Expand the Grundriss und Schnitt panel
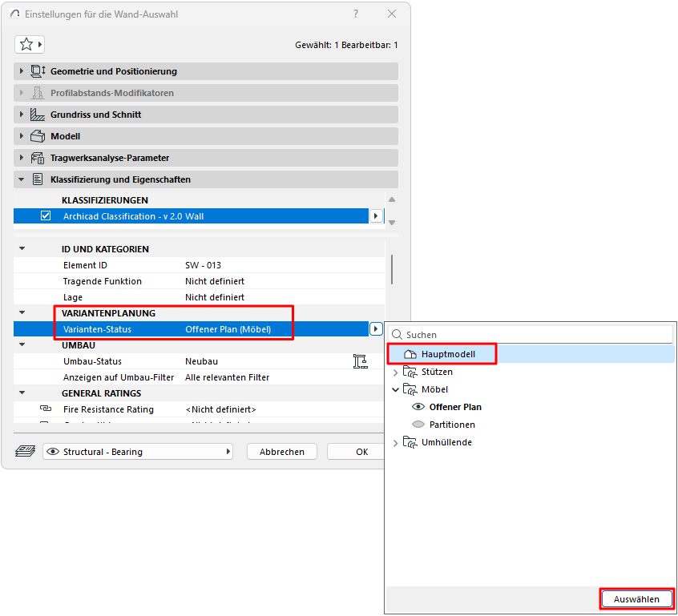Viewport: 678px width, 616px height. (21, 115)
